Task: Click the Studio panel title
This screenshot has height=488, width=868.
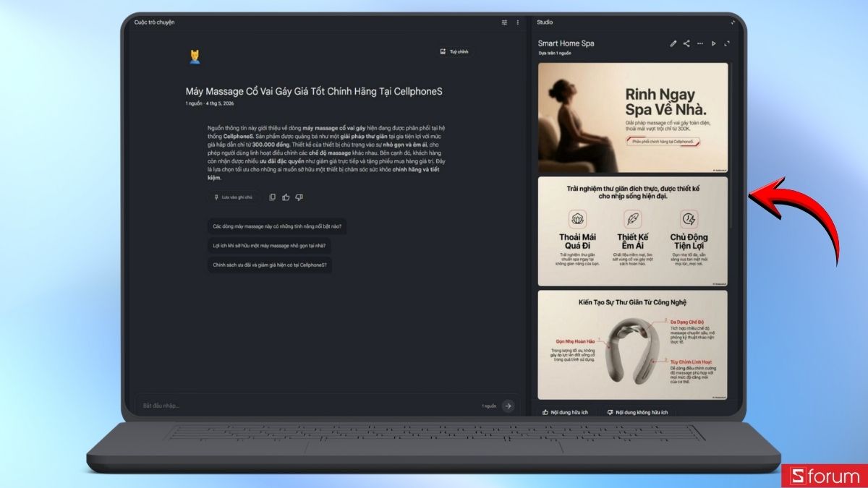Action: tap(545, 22)
